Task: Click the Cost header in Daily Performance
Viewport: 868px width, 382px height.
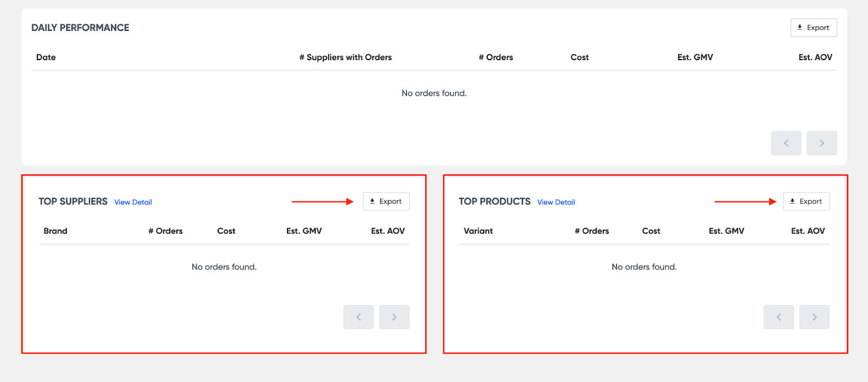Action: (579, 57)
